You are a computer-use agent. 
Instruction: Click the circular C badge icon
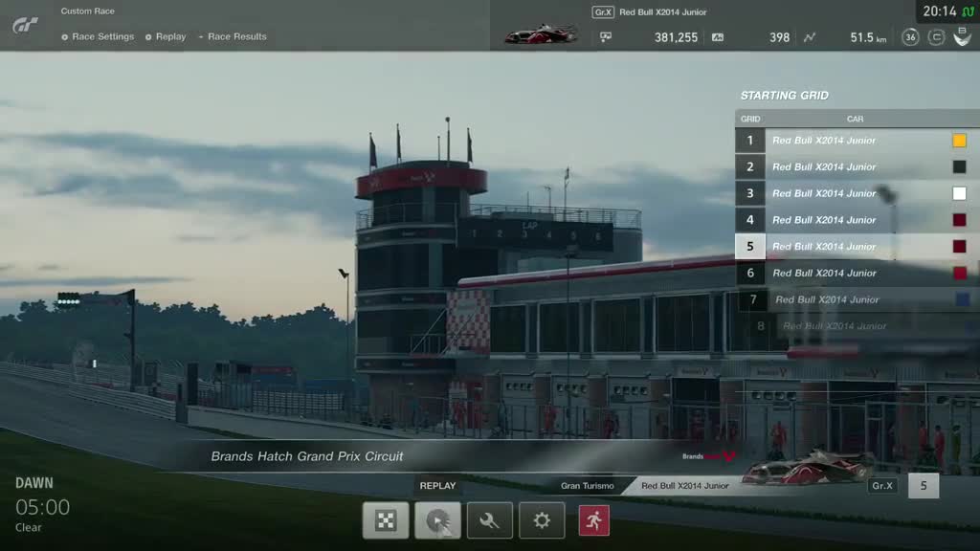[936, 37]
